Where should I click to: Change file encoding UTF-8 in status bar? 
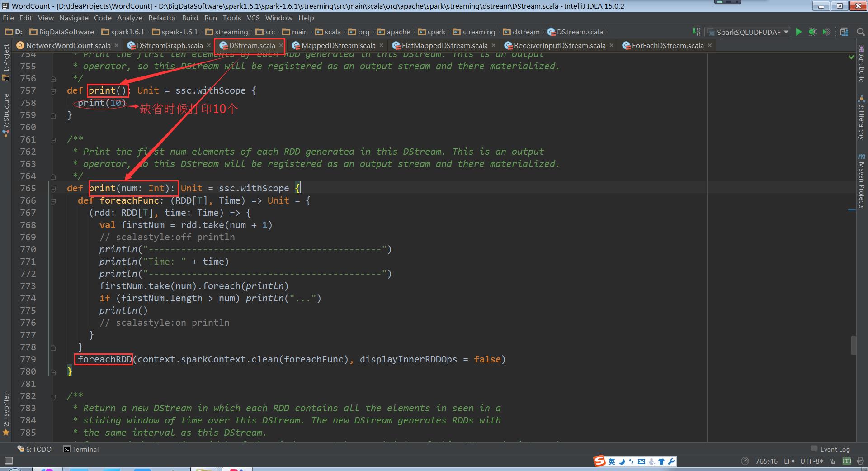coord(811,461)
